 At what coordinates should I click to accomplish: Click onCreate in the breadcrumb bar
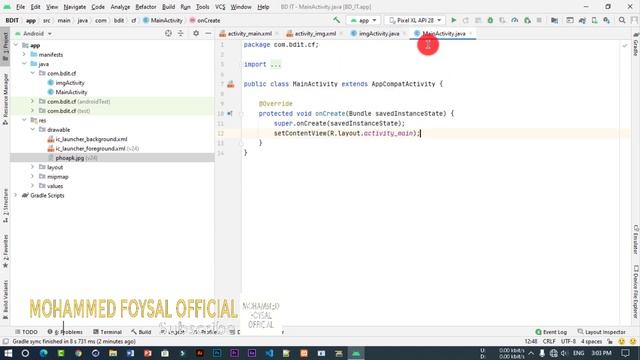coord(208,20)
